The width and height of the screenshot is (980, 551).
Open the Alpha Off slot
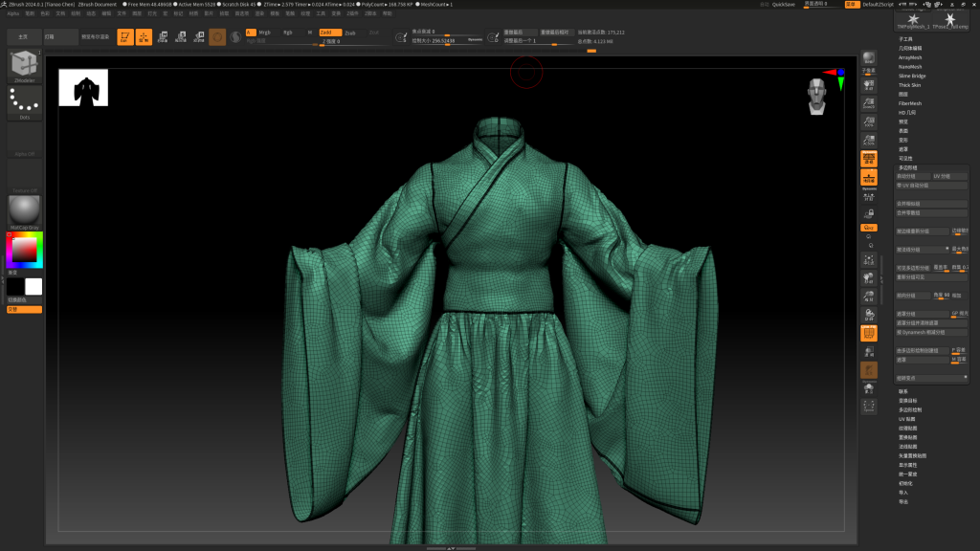24,140
